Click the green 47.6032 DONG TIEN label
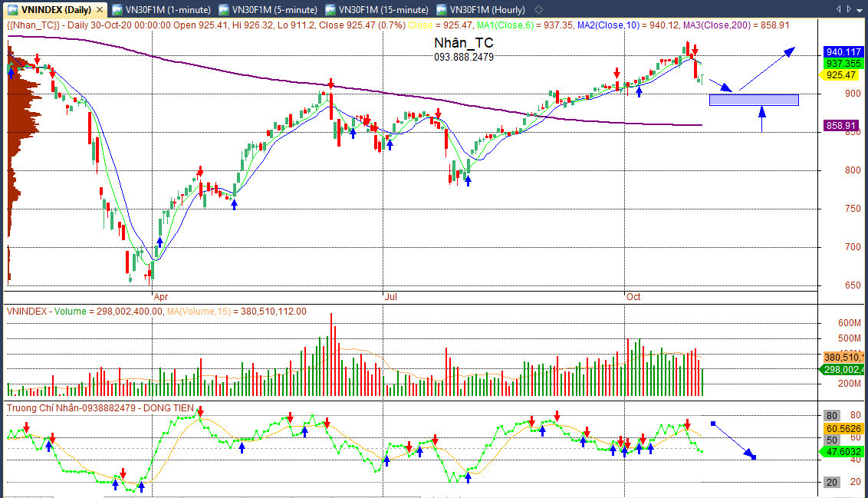The width and height of the screenshot is (868, 498). point(840,452)
